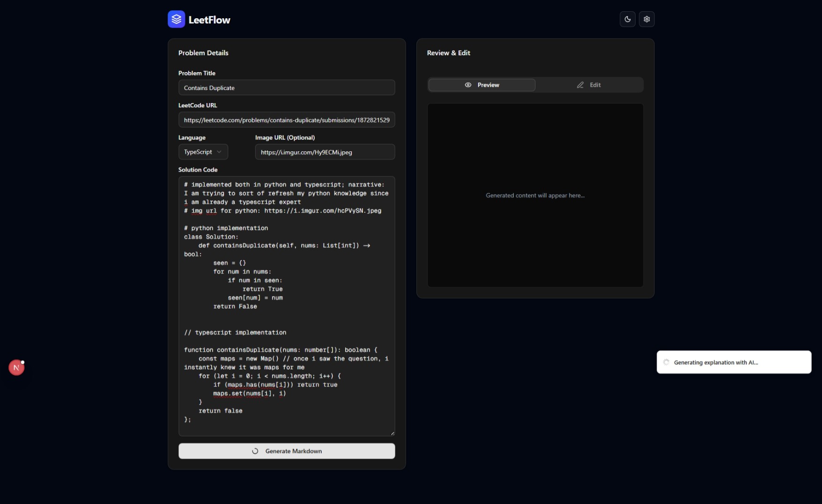822x504 pixels.
Task: Select the Image URL (Optional) input field
Action: tap(325, 152)
